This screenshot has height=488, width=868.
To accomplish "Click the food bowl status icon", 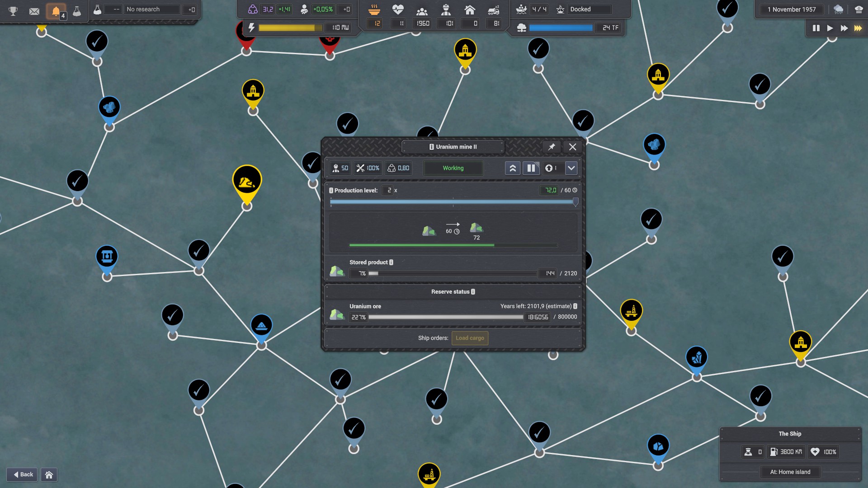I will (374, 9).
